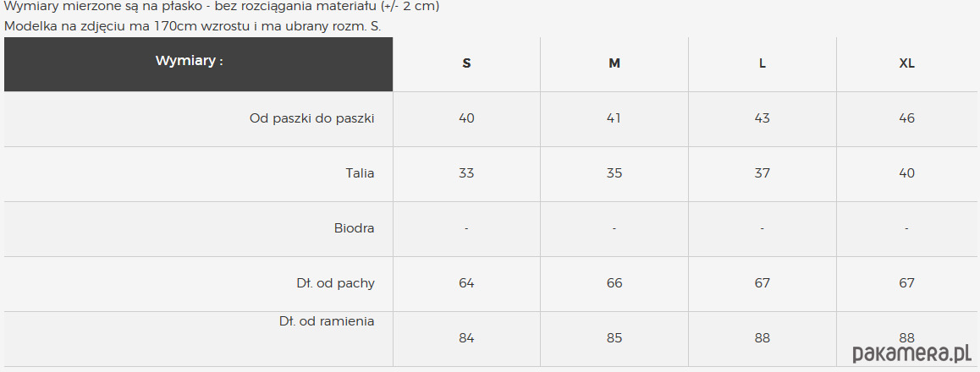Click Dł. od pachy value 64
980x372 pixels.
coord(466,283)
